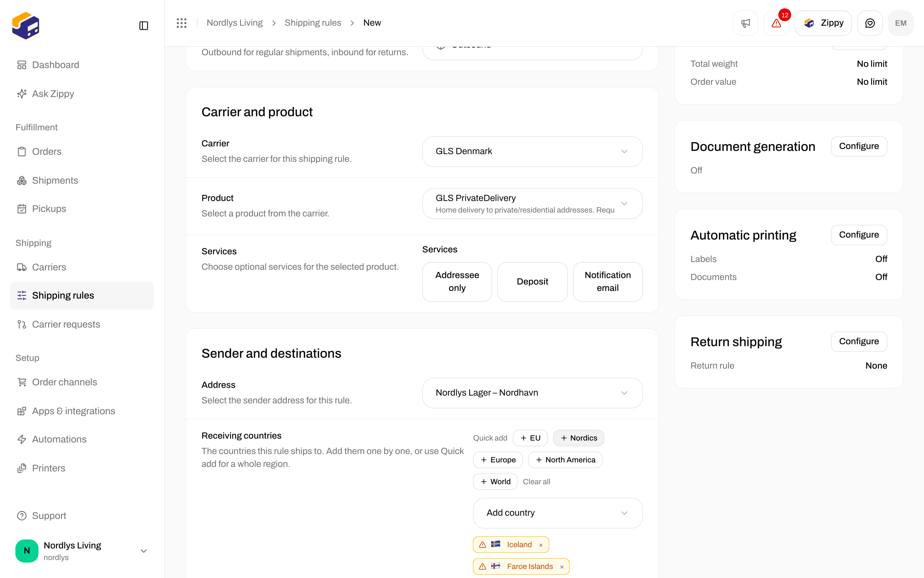Open Carriers in the sidebar
Image resolution: width=924 pixels, height=578 pixels.
point(82,267)
